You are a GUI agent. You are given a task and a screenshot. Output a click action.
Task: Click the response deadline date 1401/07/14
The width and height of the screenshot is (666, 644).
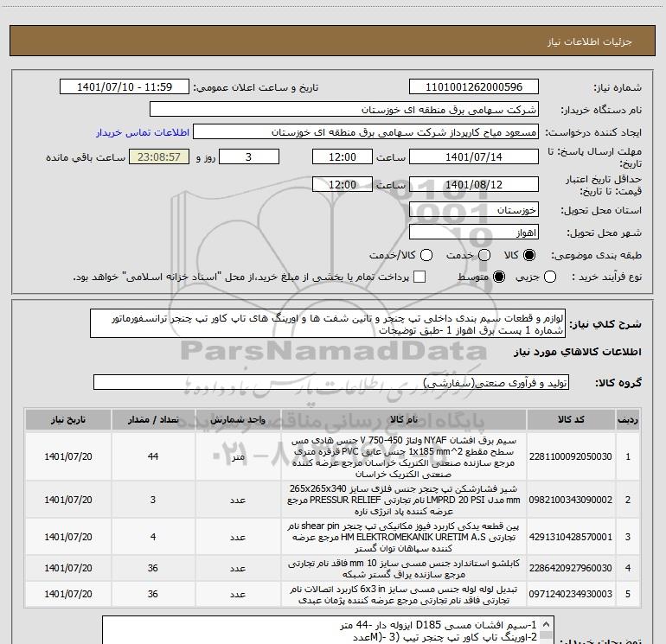tap(474, 157)
